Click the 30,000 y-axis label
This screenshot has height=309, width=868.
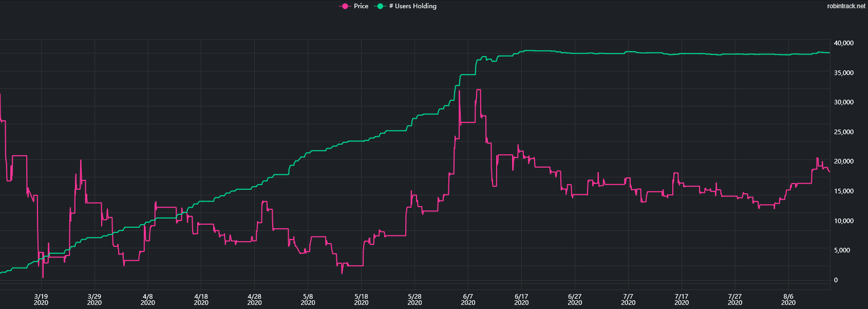(843, 102)
